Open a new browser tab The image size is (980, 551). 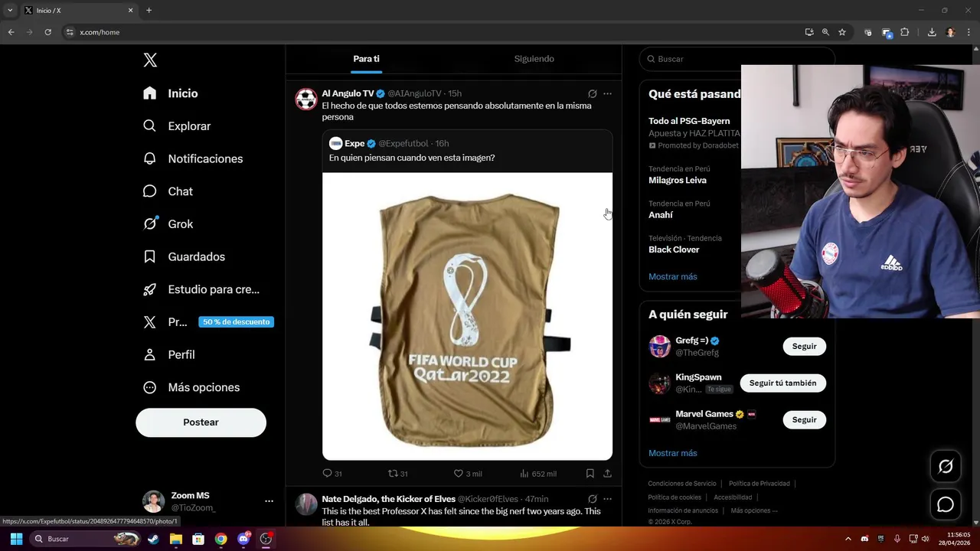pyautogui.click(x=149, y=10)
